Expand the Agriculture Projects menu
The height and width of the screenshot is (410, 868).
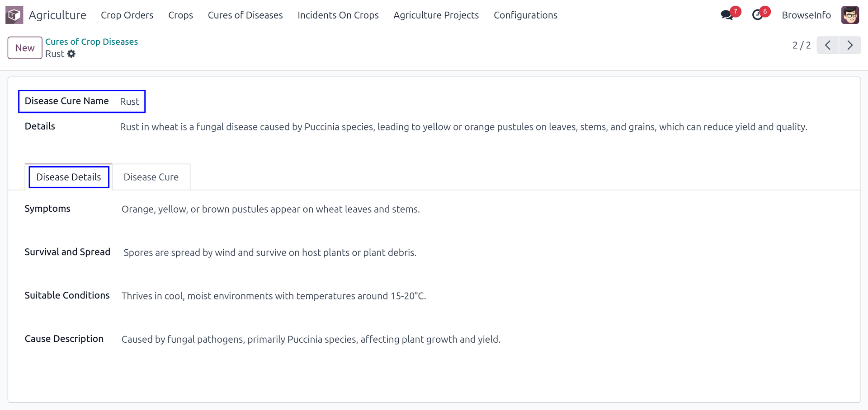click(436, 15)
